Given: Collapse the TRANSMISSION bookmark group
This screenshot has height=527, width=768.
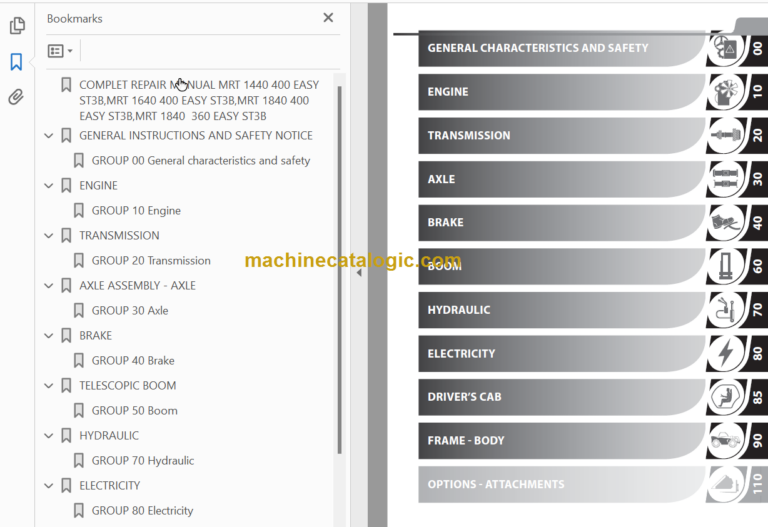Looking at the screenshot, I should click(48, 236).
